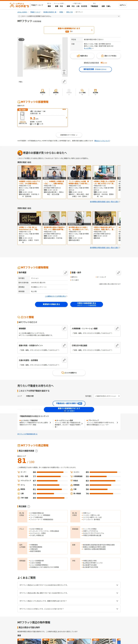Click 地図を見る button
138x644 pixels.
pos(82,56)
